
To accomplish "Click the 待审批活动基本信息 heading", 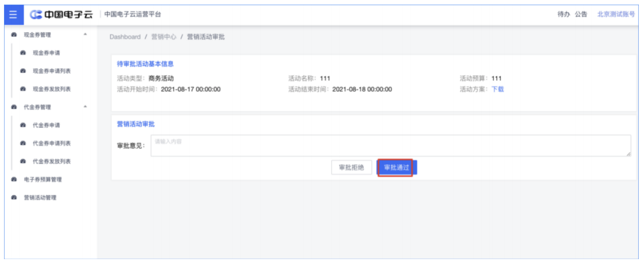I will pos(145,64).
